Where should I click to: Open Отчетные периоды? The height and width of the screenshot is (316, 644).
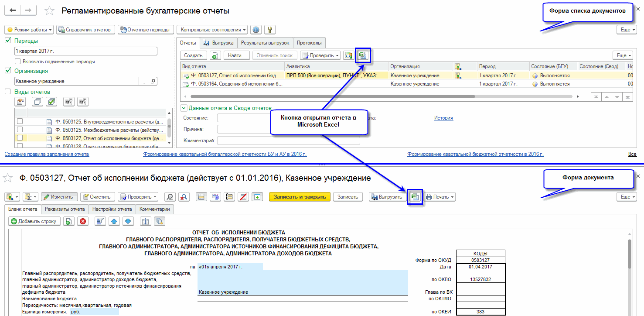pos(145,30)
